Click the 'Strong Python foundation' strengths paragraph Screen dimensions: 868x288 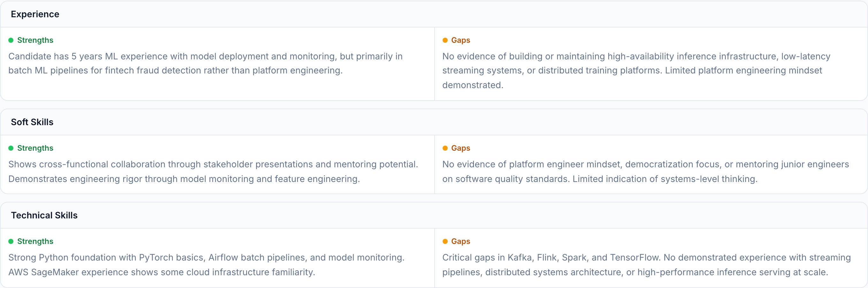(x=206, y=265)
